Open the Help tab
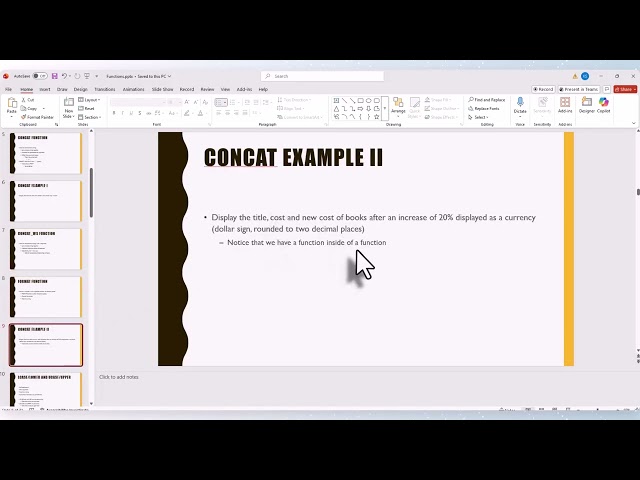Viewport: 640px width, 480px height. pyautogui.click(x=263, y=89)
